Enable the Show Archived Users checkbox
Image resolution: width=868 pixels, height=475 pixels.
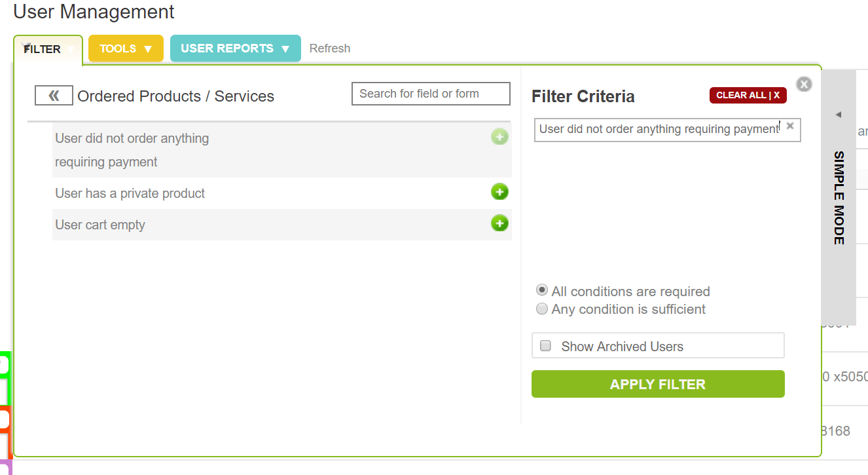pyautogui.click(x=545, y=346)
